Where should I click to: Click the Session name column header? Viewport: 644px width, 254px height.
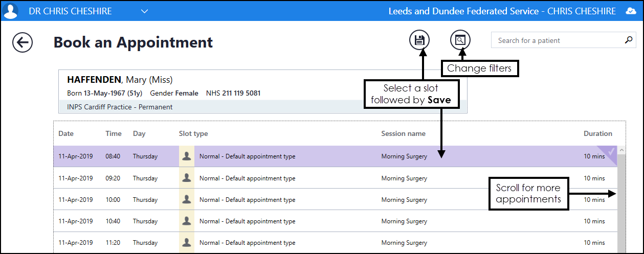[x=403, y=133]
